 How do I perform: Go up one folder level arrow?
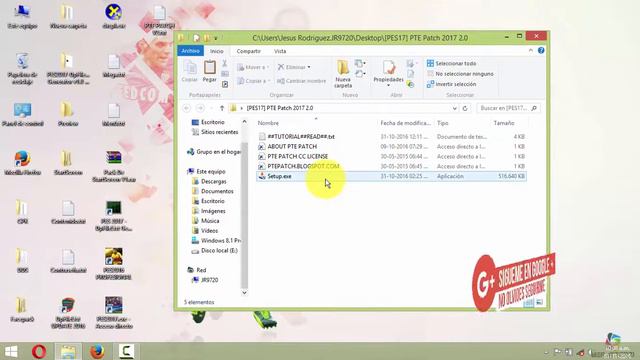[x=222, y=108]
